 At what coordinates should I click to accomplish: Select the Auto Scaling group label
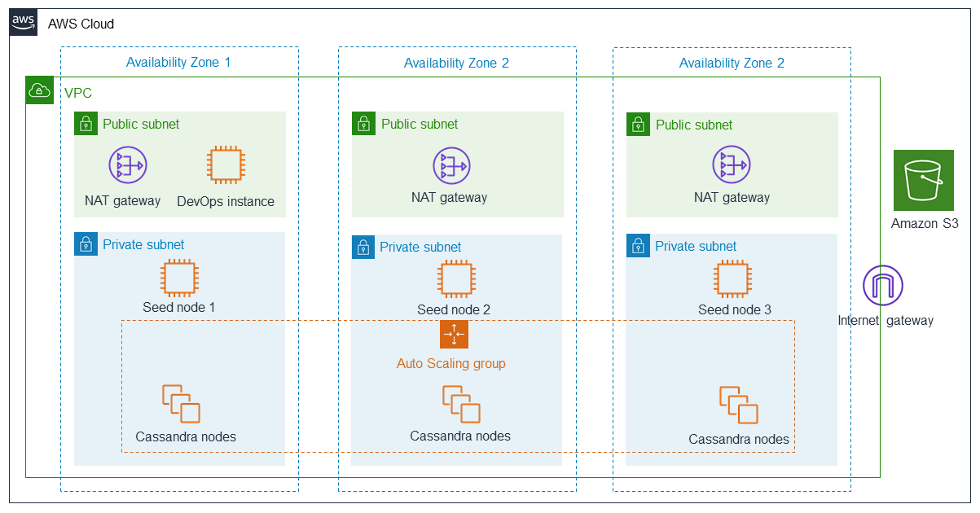[x=451, y=363]
